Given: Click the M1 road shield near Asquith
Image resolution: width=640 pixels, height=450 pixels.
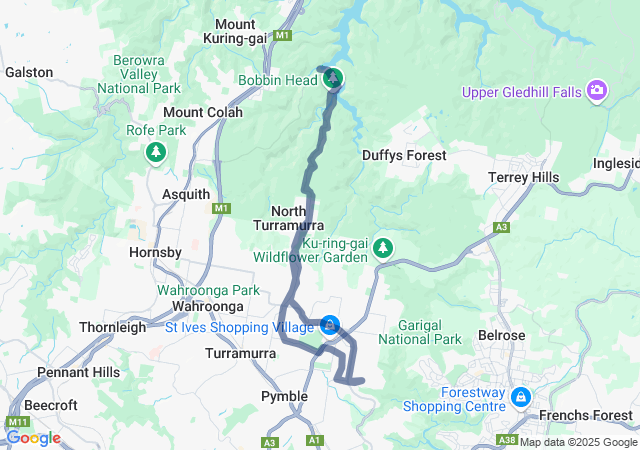Looking at the screenshot, I should 221,209.
